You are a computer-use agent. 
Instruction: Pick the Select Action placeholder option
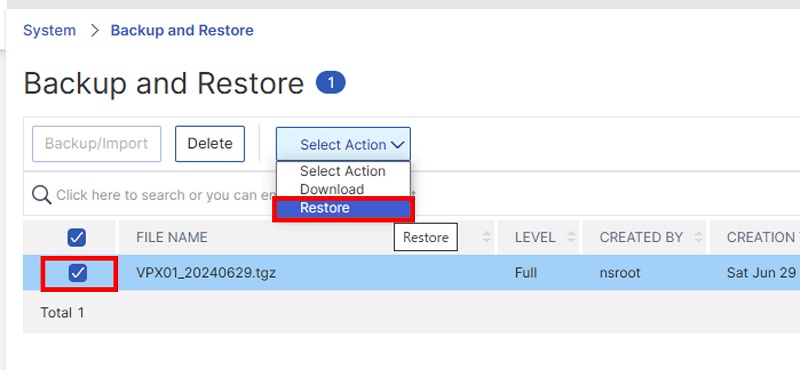(343, 171)
